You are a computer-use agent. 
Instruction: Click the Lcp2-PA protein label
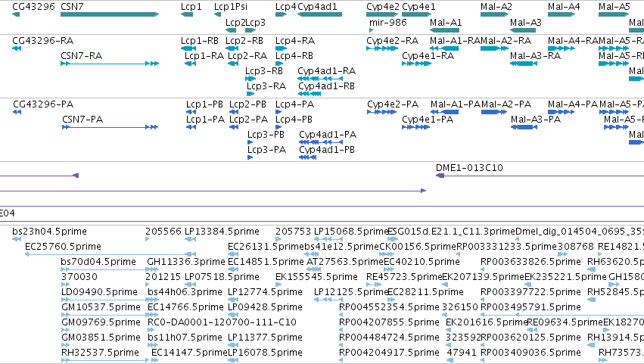(248, 120)
